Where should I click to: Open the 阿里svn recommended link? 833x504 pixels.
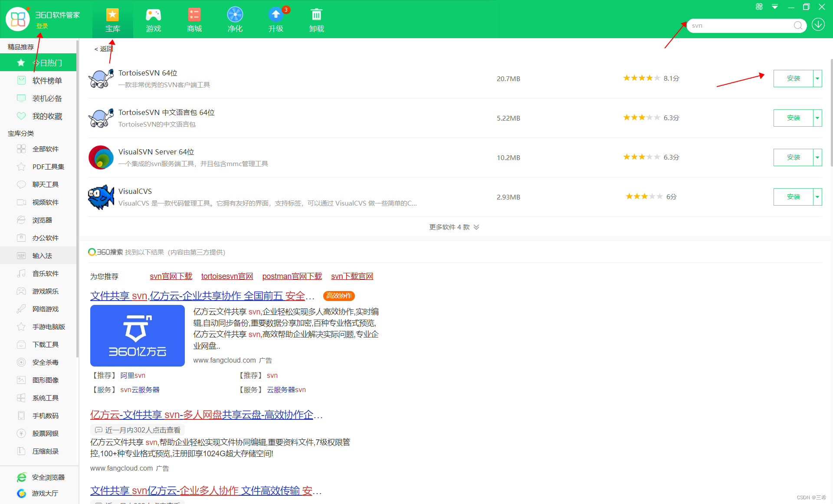[x=133, y=376]
